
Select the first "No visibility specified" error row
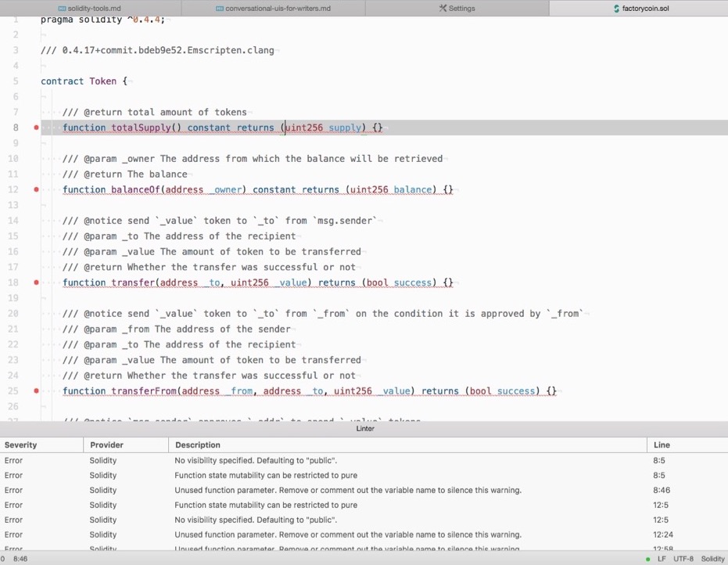pyautogui.click(x=256, y=460)
